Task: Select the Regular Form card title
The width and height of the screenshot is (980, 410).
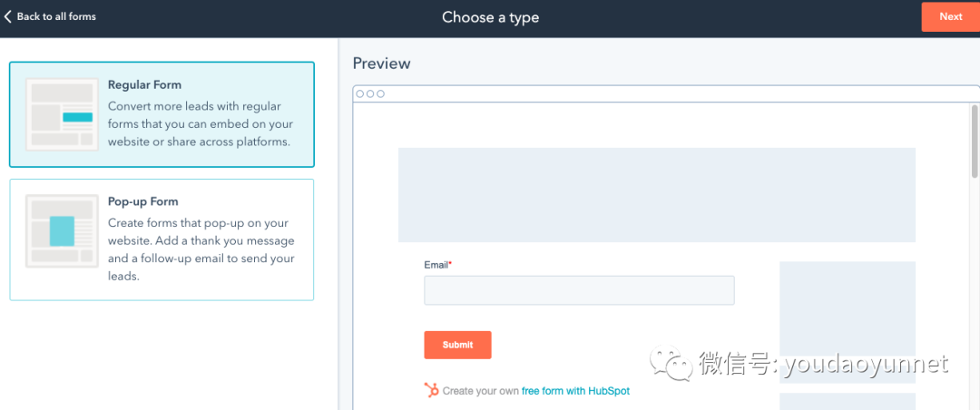Action: [x=144, y=85]
